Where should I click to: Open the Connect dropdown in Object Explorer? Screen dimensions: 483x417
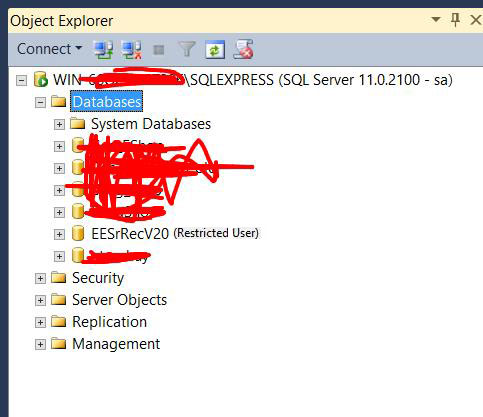coord(49,49)
